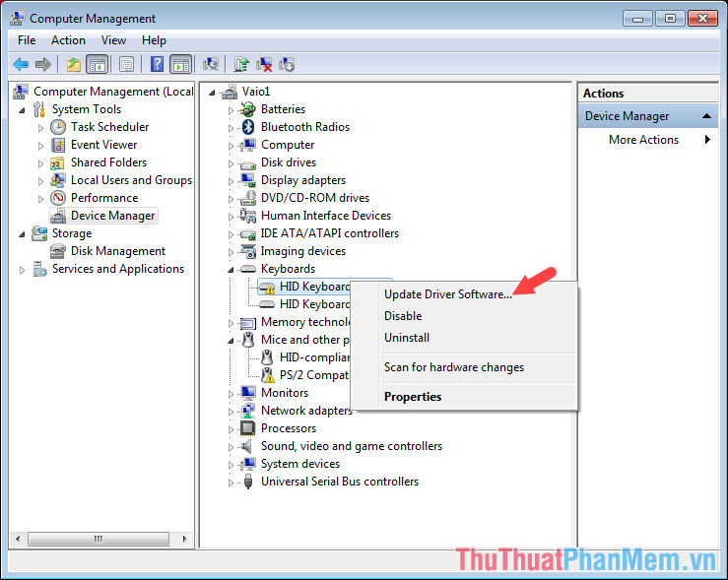Screen dimensions: 728x580
Task: Select the Shared Folders icon
Action: click(x=57, y=162)
